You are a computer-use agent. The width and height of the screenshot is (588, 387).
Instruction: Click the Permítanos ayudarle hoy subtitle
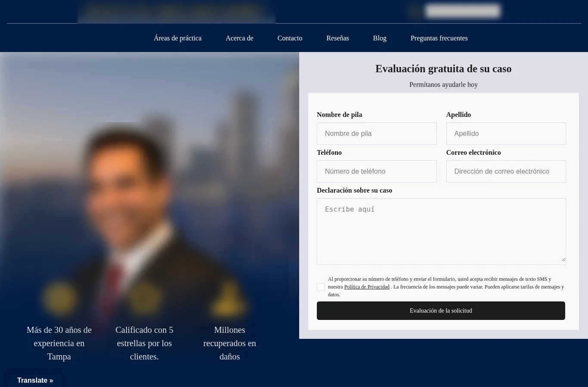[443, 85]
